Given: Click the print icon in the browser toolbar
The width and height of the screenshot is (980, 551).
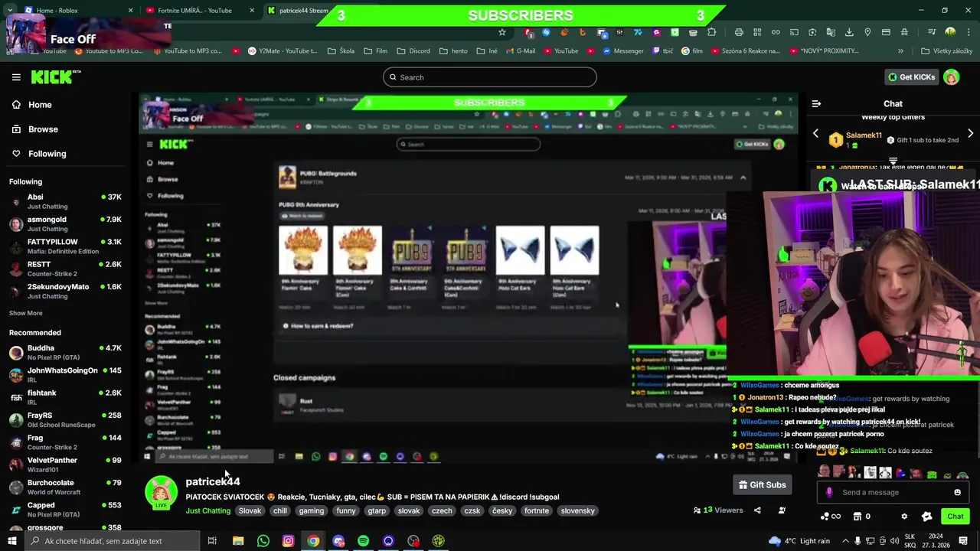Looking at the screenshot, I should point(739,32).
